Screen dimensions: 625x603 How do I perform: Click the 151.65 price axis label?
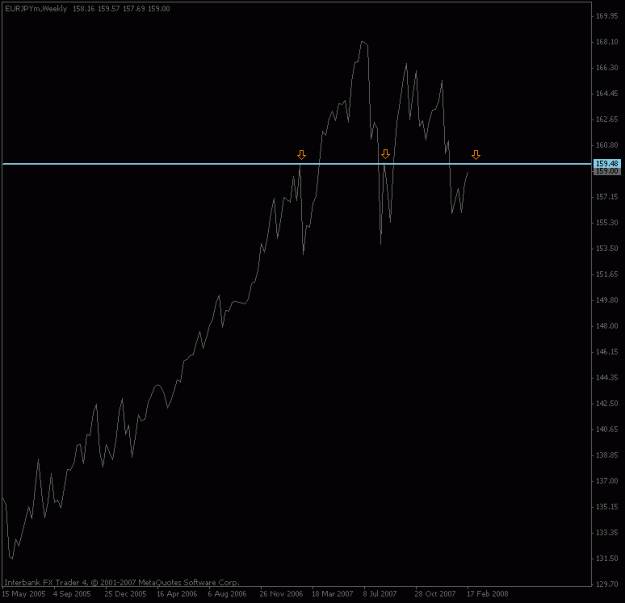coord(607,275)
